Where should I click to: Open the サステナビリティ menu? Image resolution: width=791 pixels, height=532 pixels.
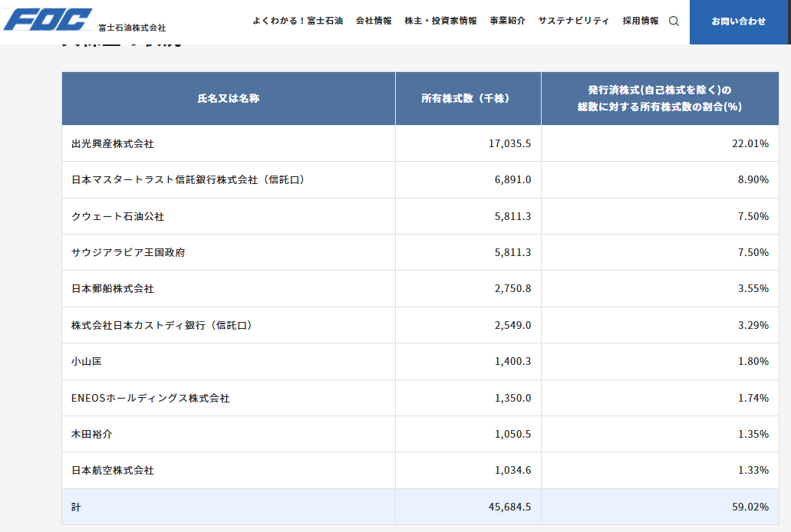574,21
